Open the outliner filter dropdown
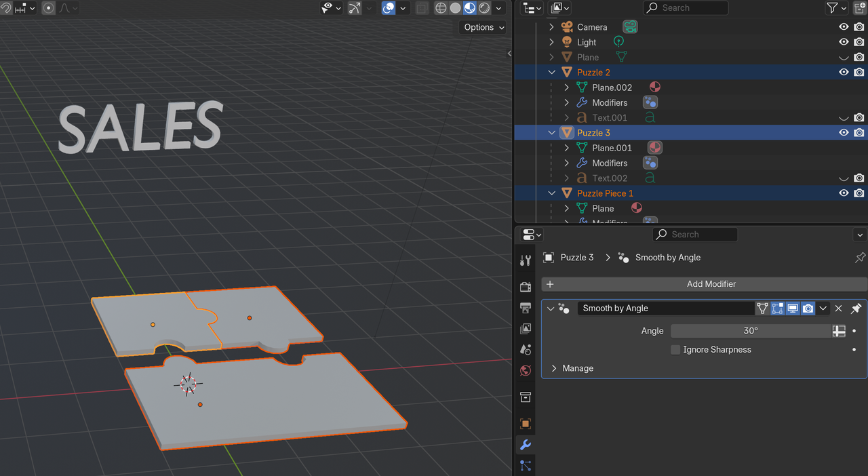 (837, 8)
